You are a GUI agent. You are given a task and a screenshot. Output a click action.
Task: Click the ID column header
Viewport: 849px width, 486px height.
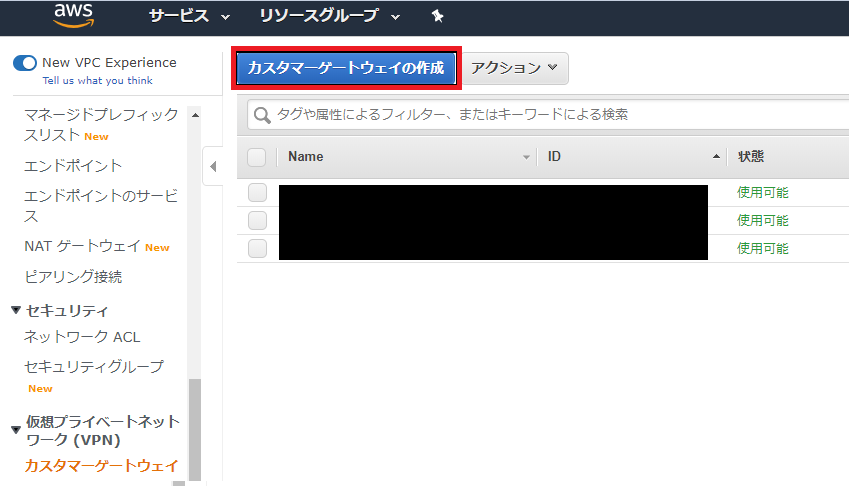click(x=554, y=157)
